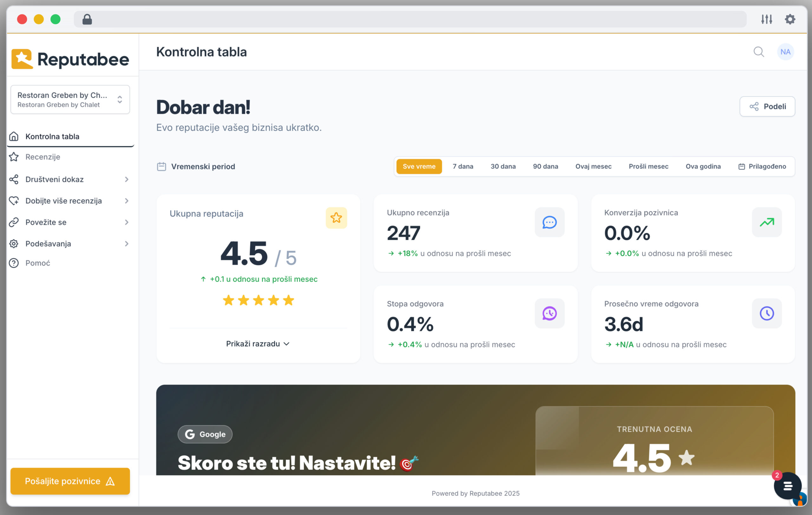Click the search magnifier icon in header
The height and width of the screenshot is (515, 812).
[x=758, y=52]
